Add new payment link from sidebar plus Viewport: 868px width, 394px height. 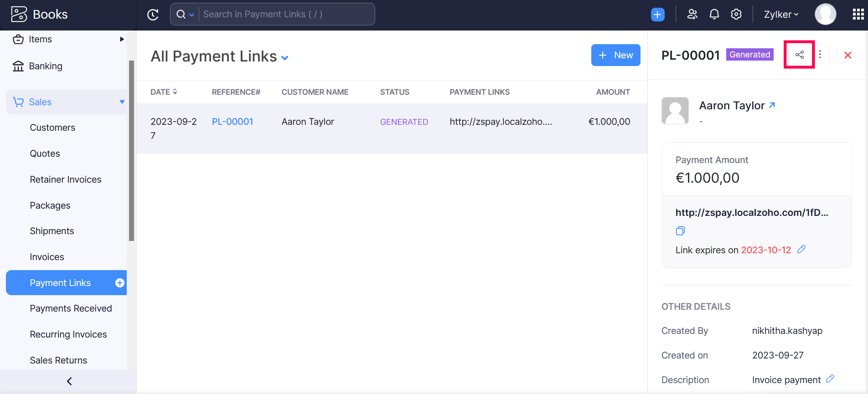pyautogui.click(x=120, y=283)
